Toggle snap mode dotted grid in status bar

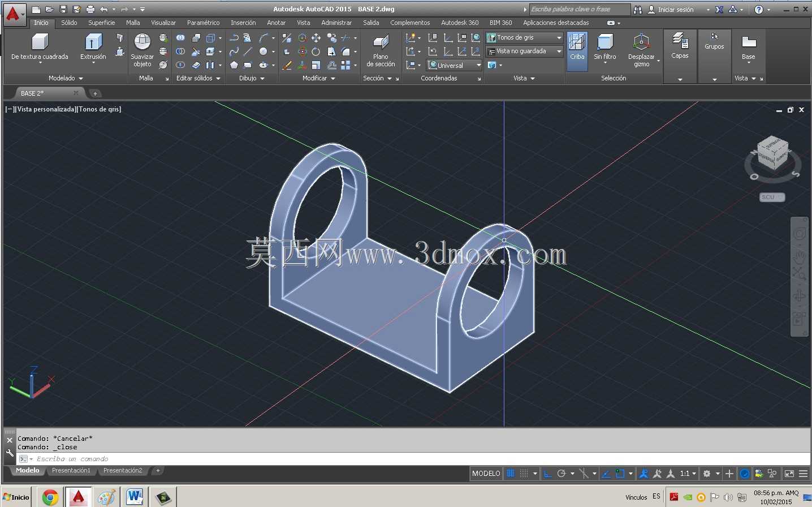pyautogui.click(x=524, y=474)
